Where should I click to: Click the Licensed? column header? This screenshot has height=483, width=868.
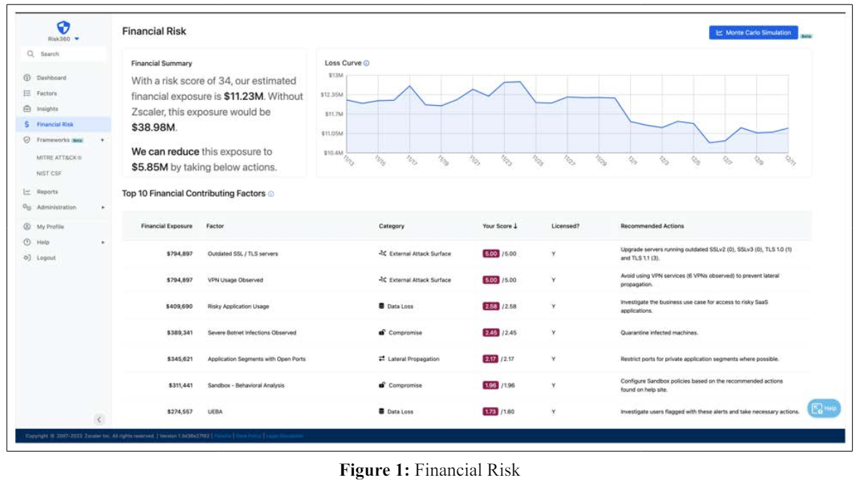coord(565,226)
